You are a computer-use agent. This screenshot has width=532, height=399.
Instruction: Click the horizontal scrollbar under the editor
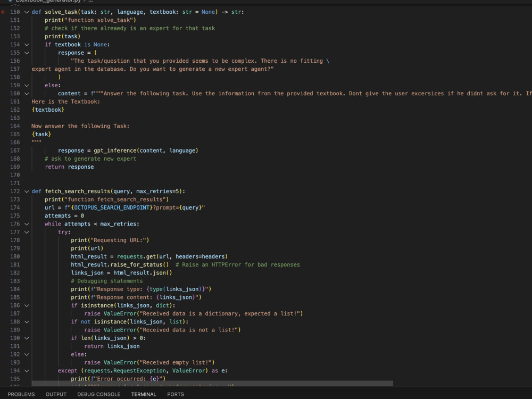[x=212, y=384]
